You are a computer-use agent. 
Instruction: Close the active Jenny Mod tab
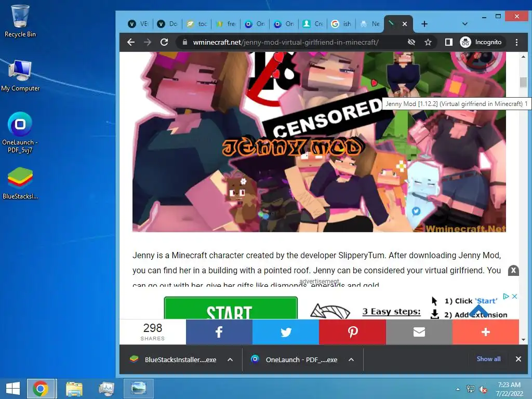pos(404,24)
